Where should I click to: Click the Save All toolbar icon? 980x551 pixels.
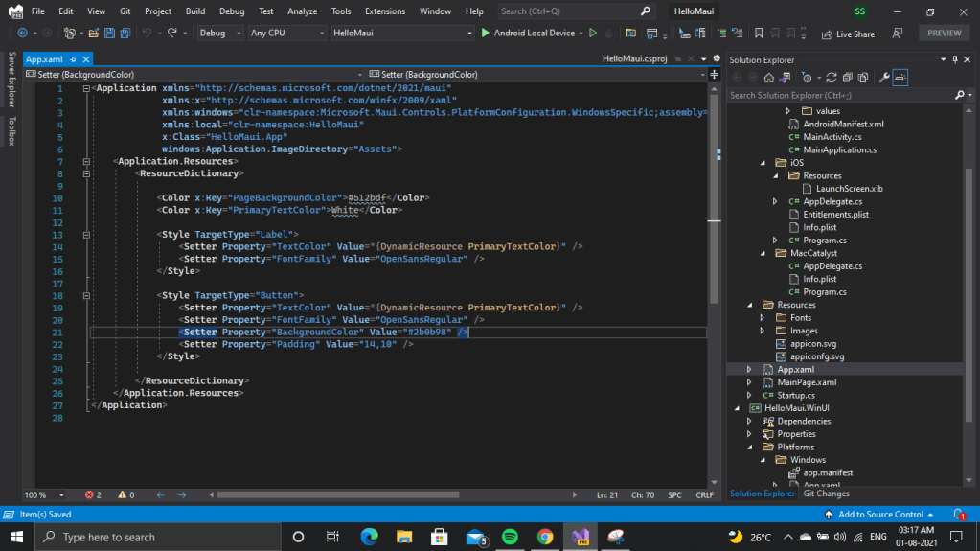click(126, 33)
